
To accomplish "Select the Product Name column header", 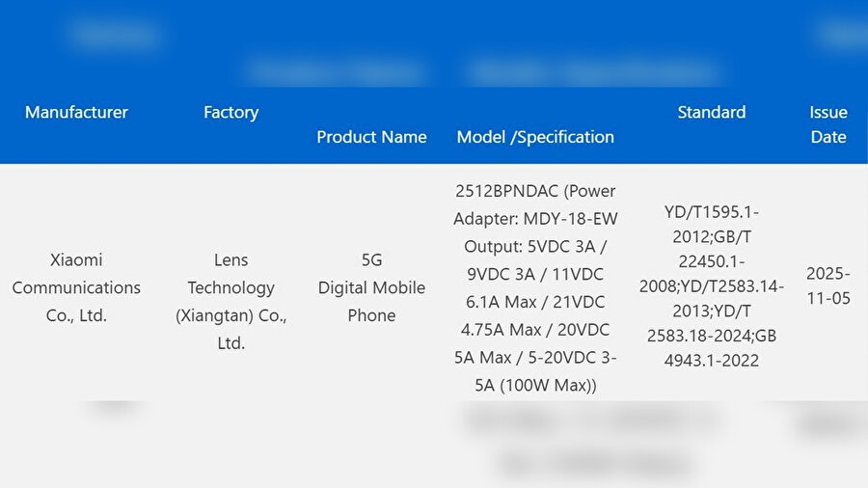I will (371, 137).
